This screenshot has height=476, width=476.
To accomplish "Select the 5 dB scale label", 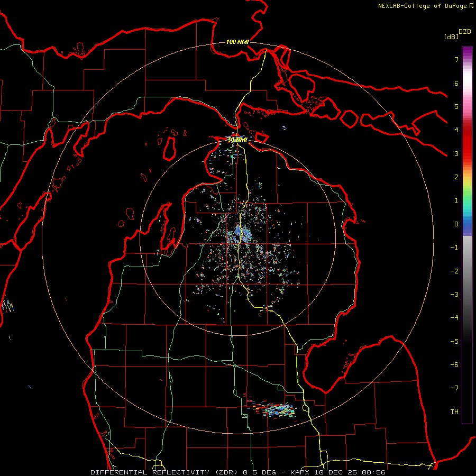I will pos(456,106).
